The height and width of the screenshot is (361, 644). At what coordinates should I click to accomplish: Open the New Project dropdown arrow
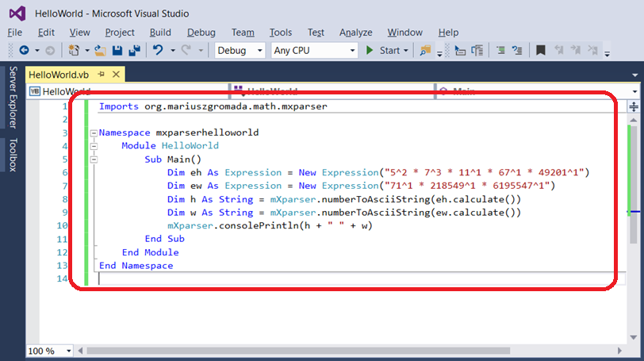[87, 51]
